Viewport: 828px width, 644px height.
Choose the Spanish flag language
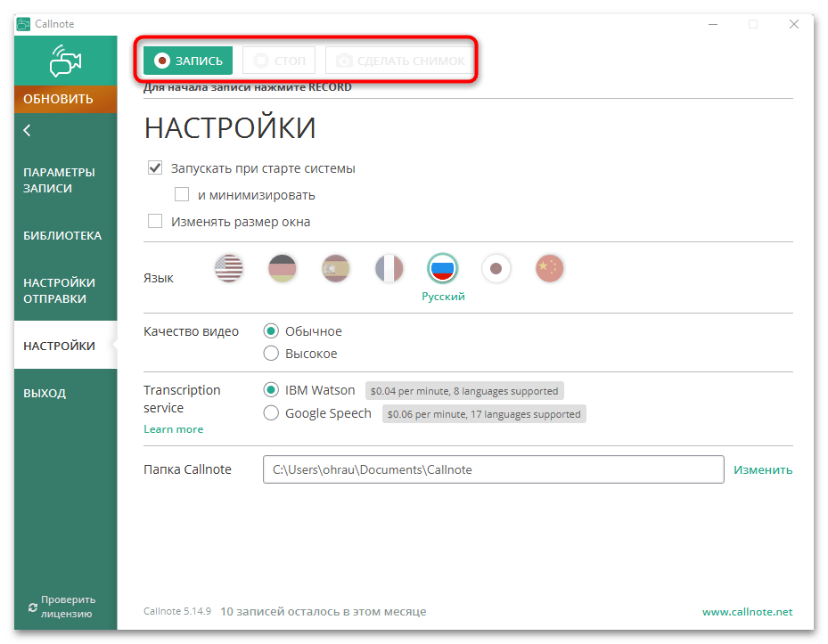pos(336,268)
